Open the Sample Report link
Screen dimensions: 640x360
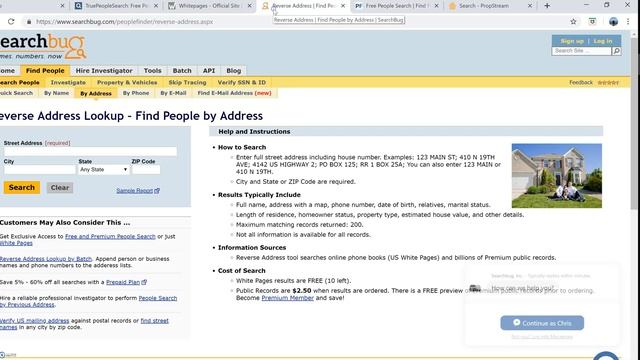138,191
